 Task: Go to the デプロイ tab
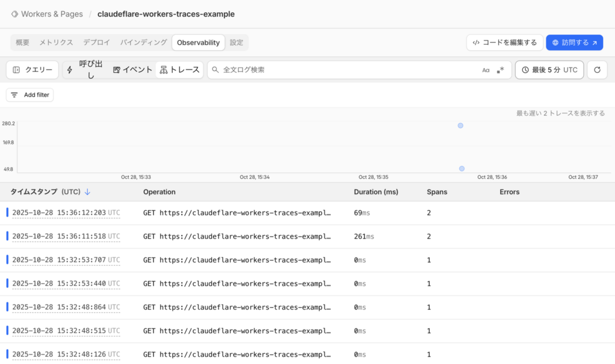pyautogui.click(x=97, y=43)
